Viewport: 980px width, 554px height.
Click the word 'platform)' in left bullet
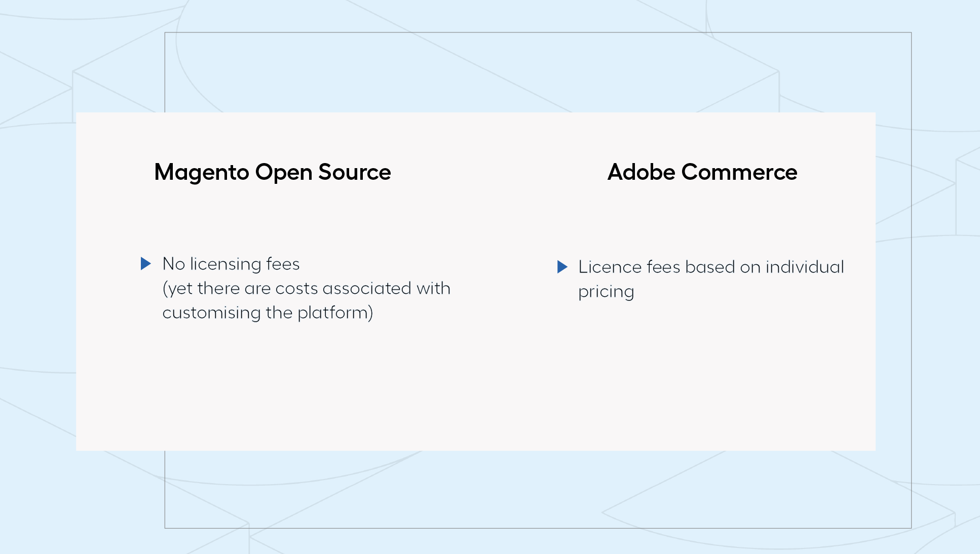[x=335, y=313]
